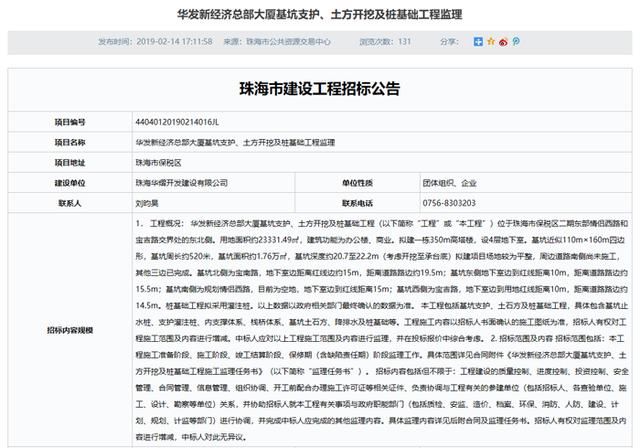
Task: Select the project name value in 项目名称 row
Action: pos(235,142)
